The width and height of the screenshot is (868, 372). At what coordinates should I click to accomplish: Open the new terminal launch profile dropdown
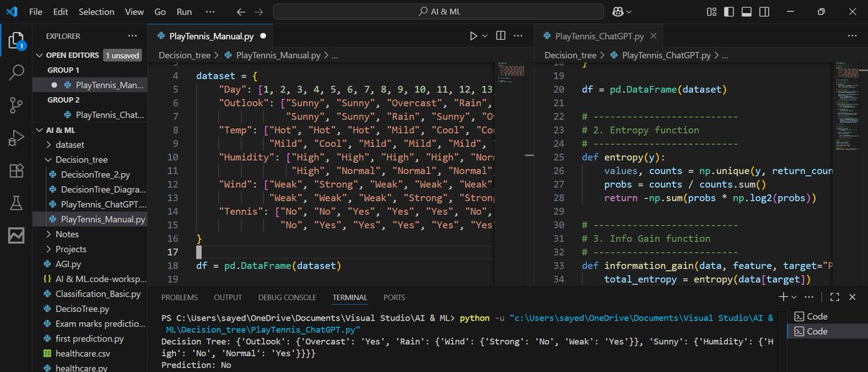[x=793, y=297]
